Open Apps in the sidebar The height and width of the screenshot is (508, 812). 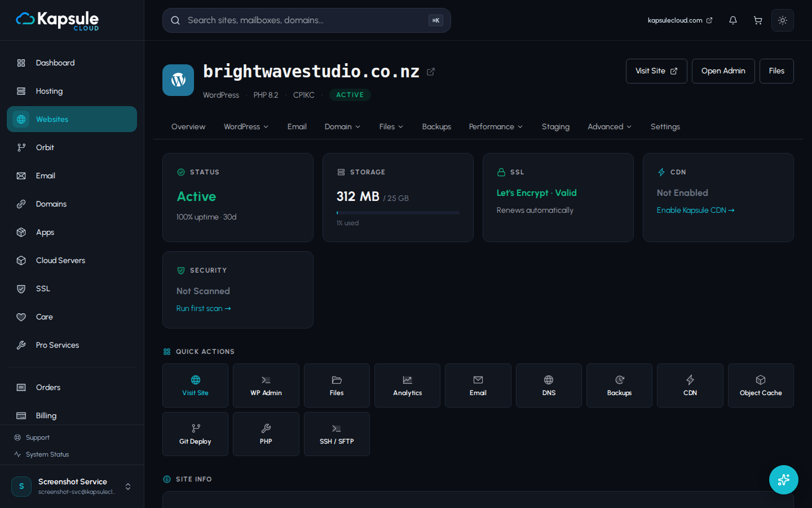(72, 232)
